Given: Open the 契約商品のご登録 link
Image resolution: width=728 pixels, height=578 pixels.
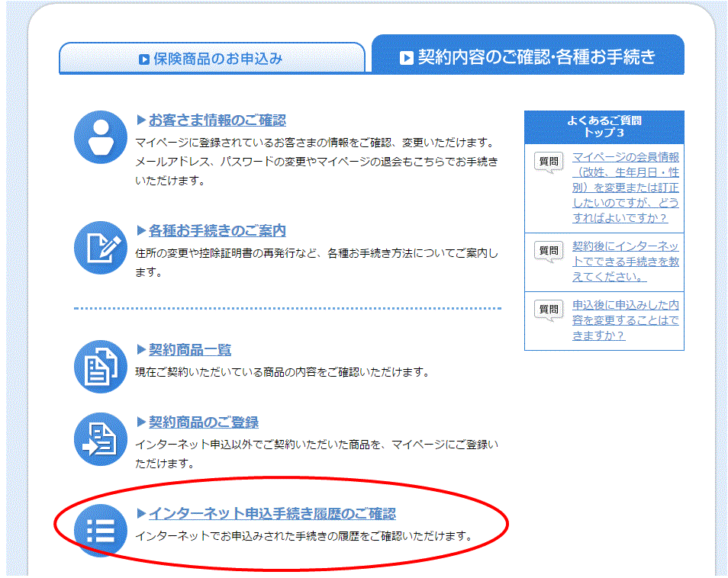Looking at the screenshot, I should pos(203,422).
